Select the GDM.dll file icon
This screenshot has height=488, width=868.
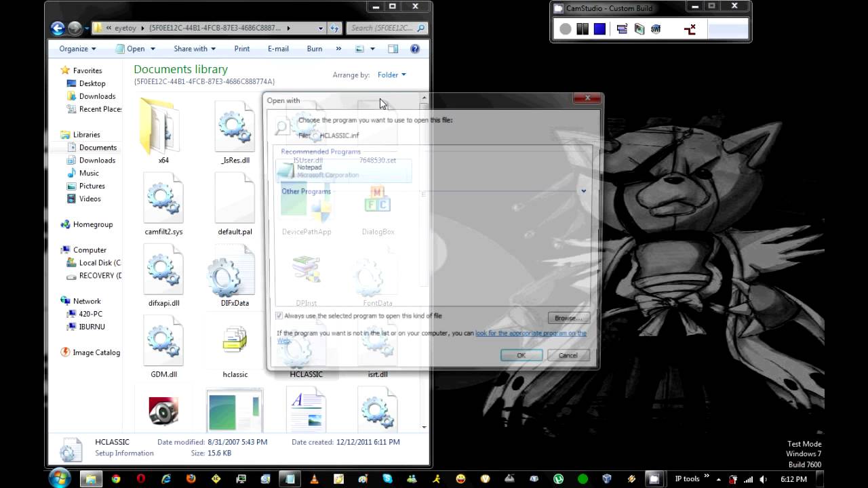click(163, 341)
